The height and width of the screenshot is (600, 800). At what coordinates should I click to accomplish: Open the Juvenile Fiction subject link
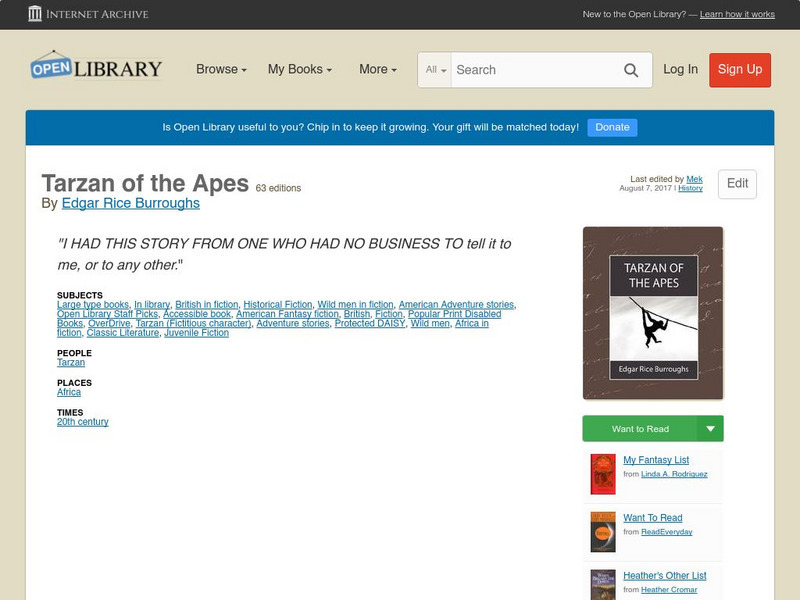(196, 333)
